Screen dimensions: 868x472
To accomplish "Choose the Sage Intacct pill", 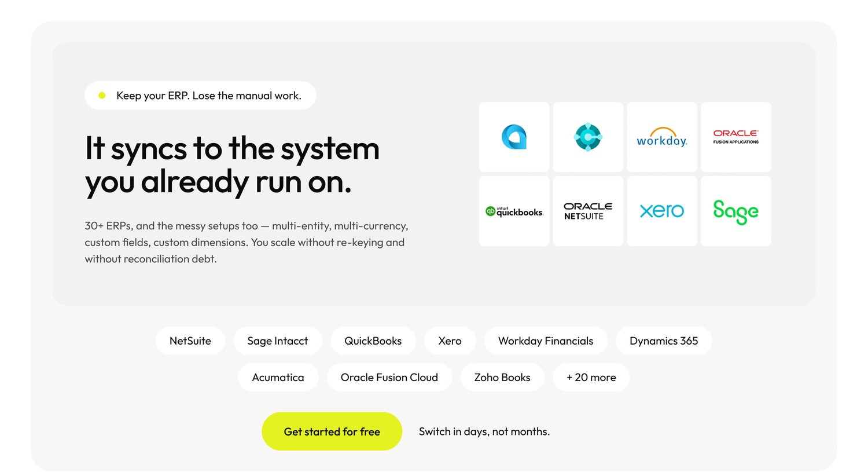I will pos(278,341).
